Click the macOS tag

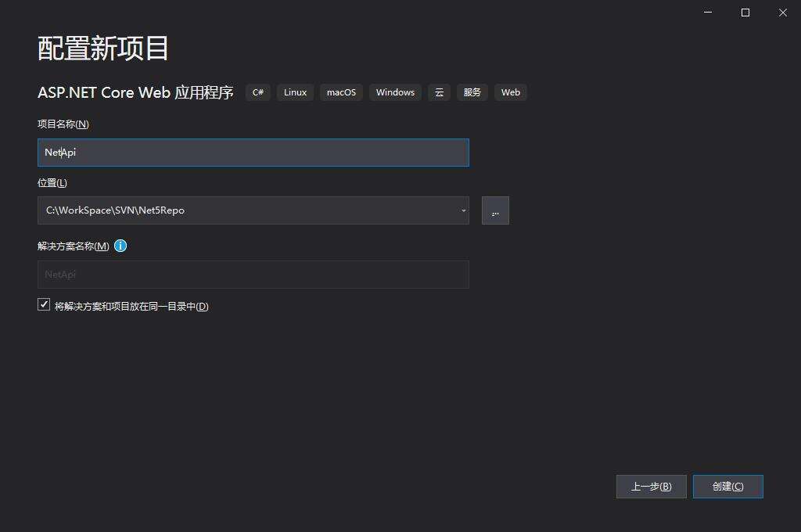(341, 92)
